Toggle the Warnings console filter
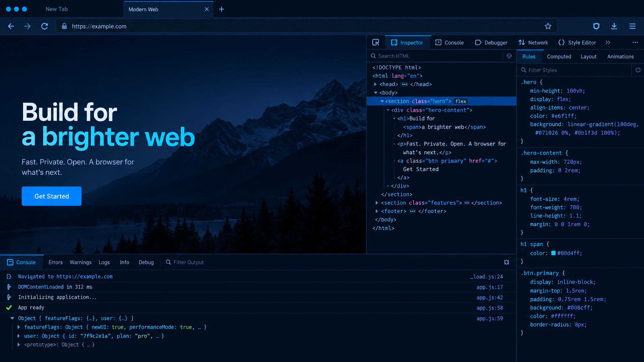Screen dimensions: 644x362 tap(80, 262)
